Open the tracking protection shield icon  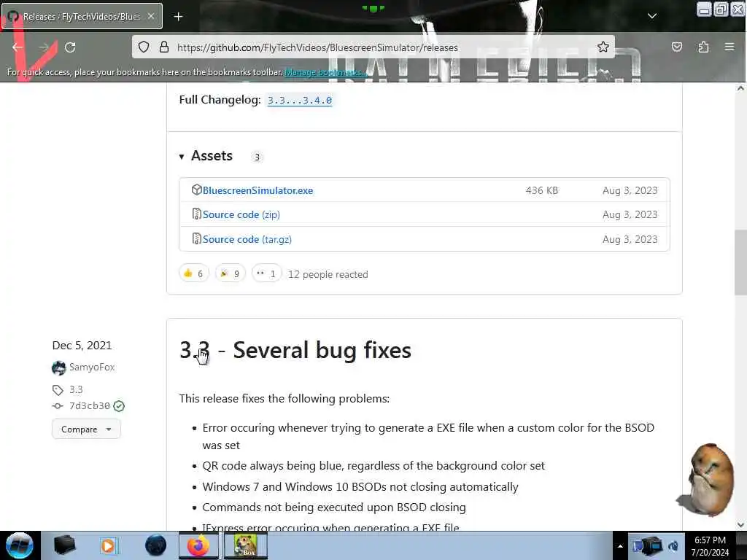point(144,47)
